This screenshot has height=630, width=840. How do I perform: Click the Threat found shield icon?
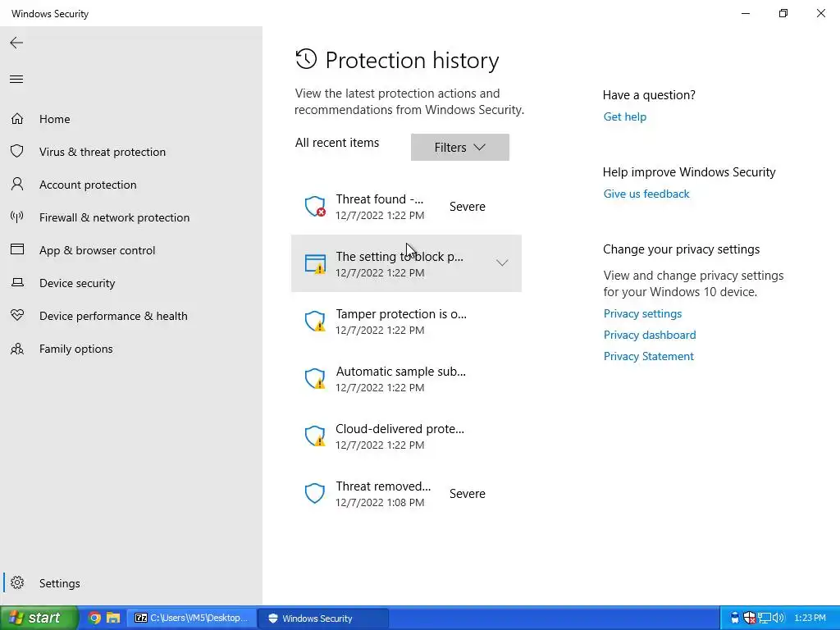(315, 206)
